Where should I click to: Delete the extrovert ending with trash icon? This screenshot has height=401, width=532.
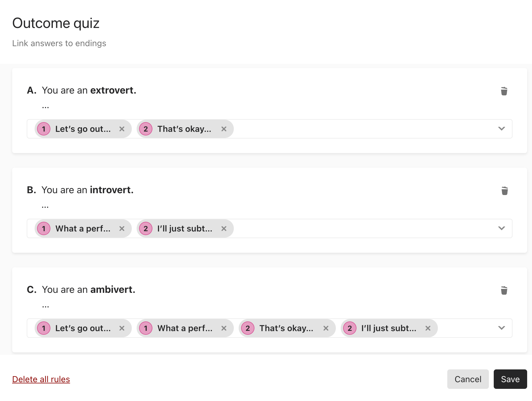click(x=504, y=91)
